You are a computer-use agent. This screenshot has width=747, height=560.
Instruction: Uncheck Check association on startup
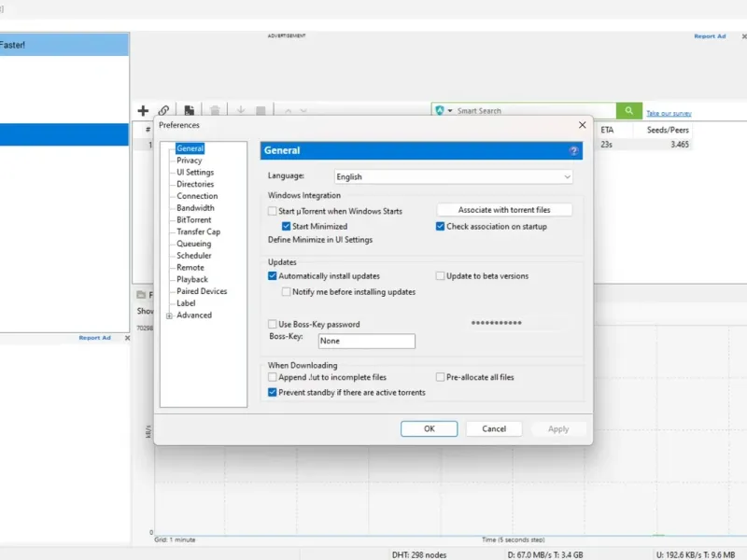tap(440, 226)
